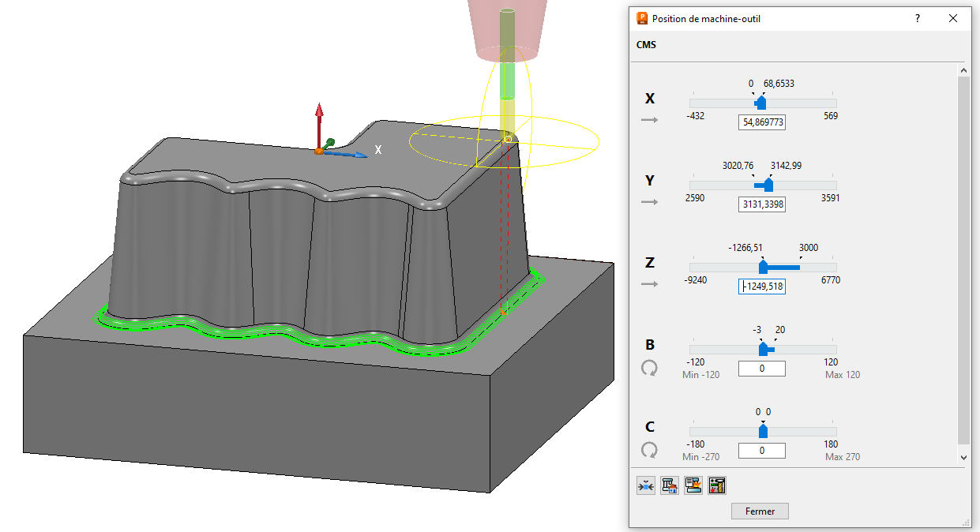Click the X position value field
Image resolution: width=980 pixels, height=532 pixels.
click(762, 122)
